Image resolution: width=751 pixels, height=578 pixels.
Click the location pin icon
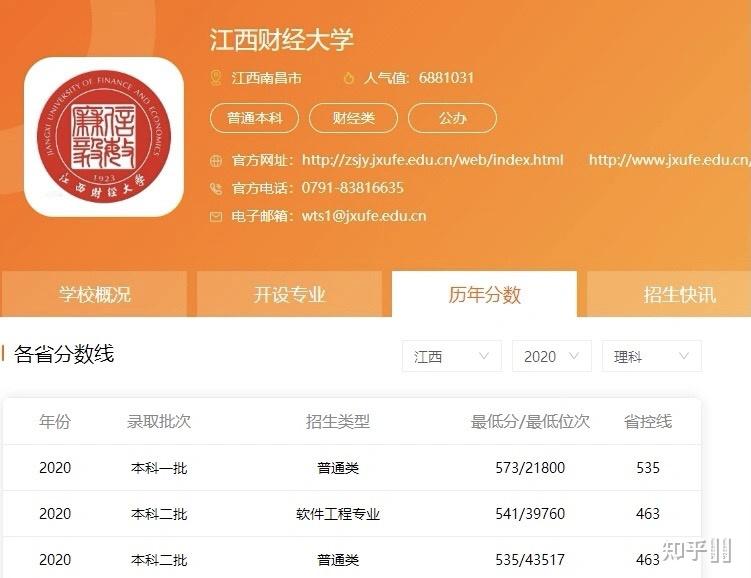(216, 78)
